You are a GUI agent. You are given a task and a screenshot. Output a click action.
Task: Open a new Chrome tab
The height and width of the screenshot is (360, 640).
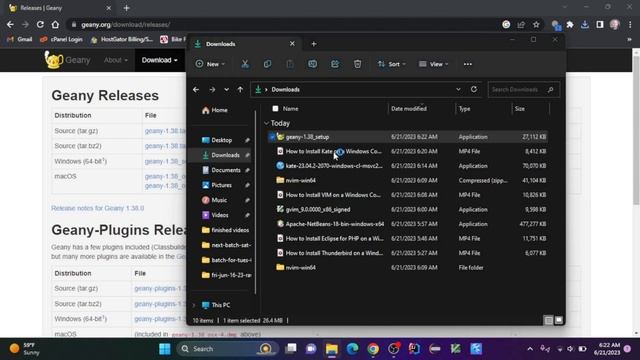click(x=127, y=8)
